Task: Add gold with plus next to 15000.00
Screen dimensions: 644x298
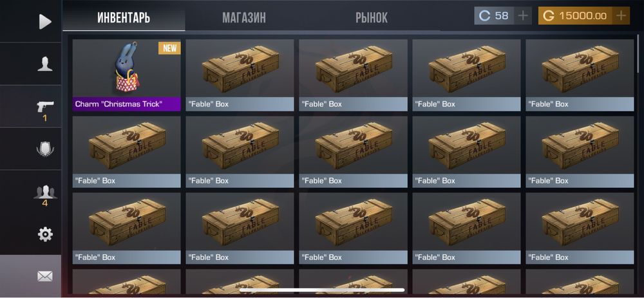Action: 621,15
